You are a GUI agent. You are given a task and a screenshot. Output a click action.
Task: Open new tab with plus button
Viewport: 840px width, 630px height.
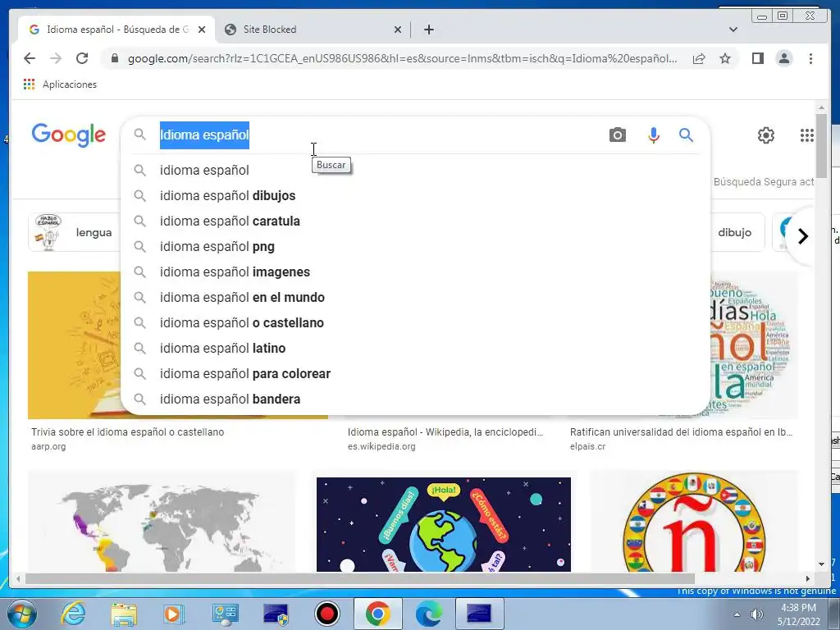(428, 30)
